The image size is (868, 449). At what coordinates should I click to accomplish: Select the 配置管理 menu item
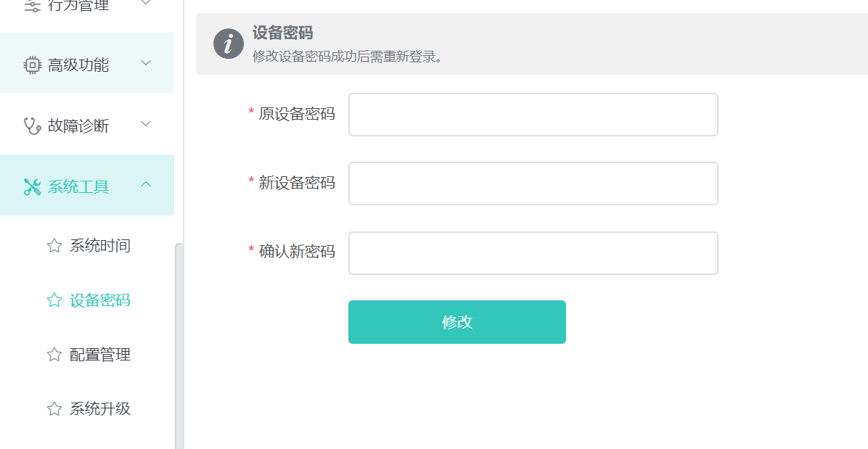pyautogui.click(x=100, y=355)
